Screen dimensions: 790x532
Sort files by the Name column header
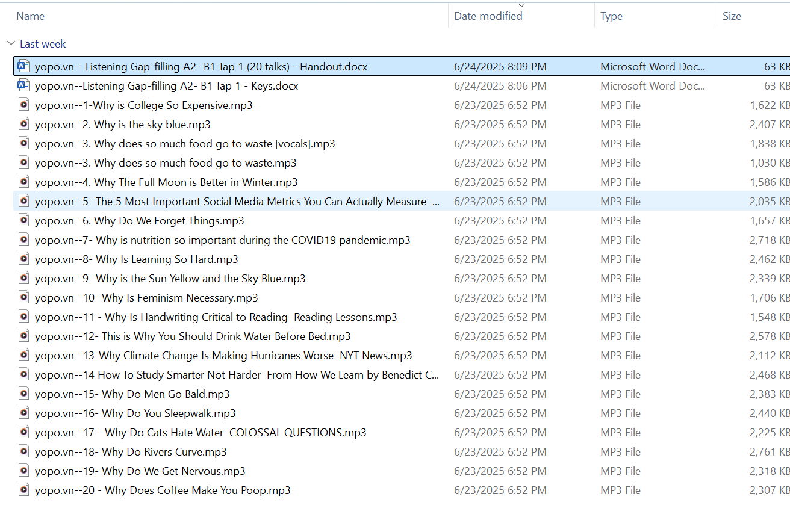31,16
